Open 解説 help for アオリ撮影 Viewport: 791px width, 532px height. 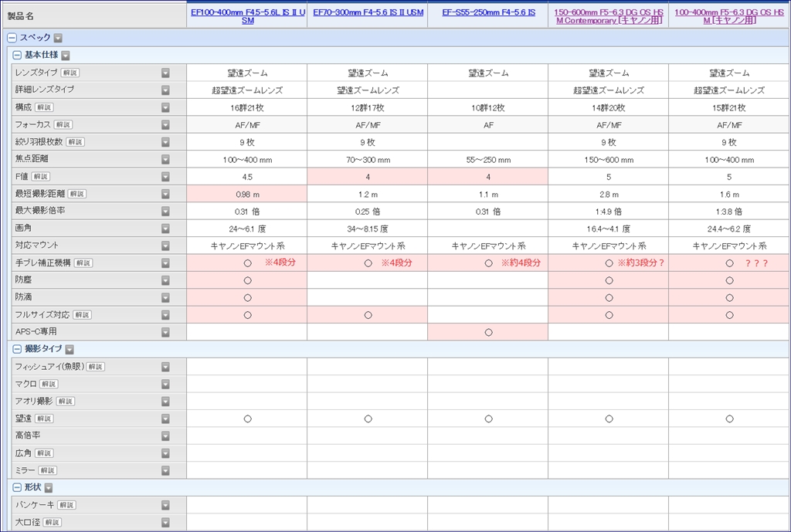point(65,402)
